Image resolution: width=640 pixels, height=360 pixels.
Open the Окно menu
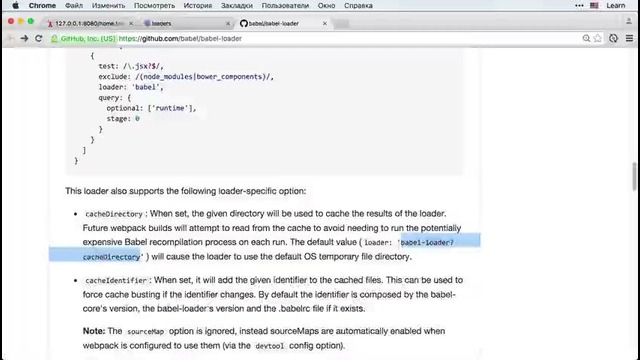[x=326, y=6]
